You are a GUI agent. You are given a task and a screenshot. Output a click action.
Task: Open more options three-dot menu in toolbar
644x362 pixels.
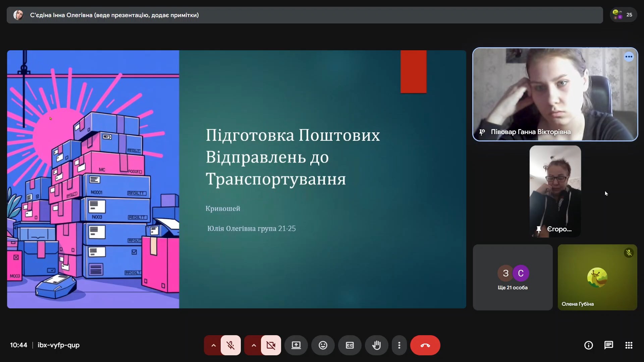[399, 345]
